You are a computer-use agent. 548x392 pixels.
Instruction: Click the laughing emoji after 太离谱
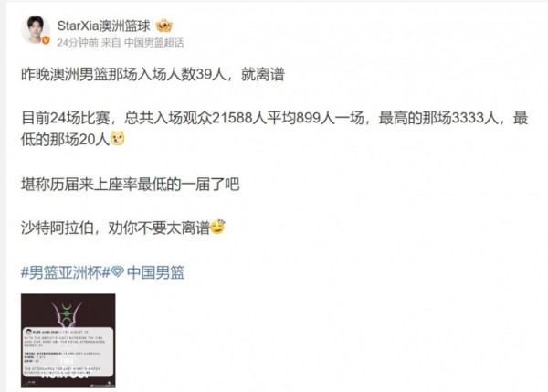tap(217, 227)
